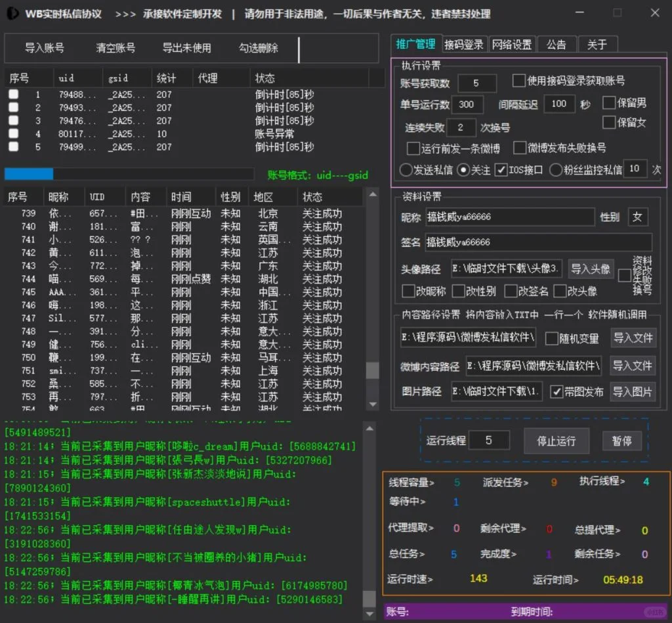Select the 发送私信 radio option
672x623 pixels.
click(407, 169)
